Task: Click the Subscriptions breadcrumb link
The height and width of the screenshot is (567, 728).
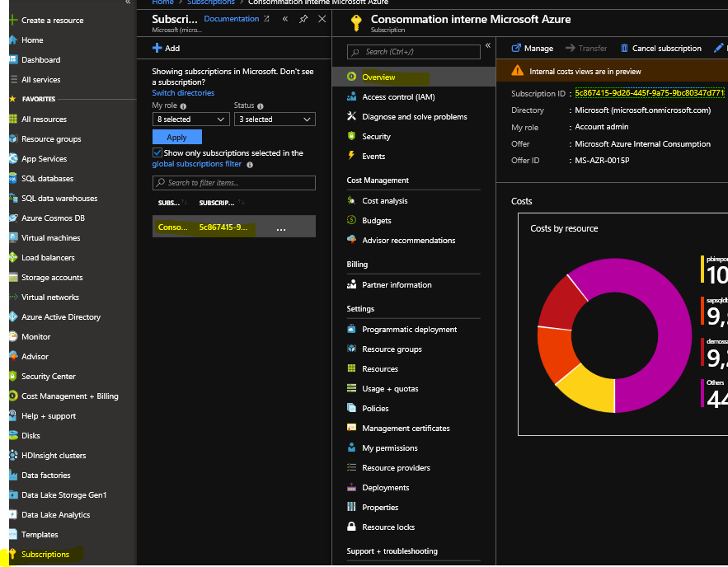Action: [x=211, y=2]
